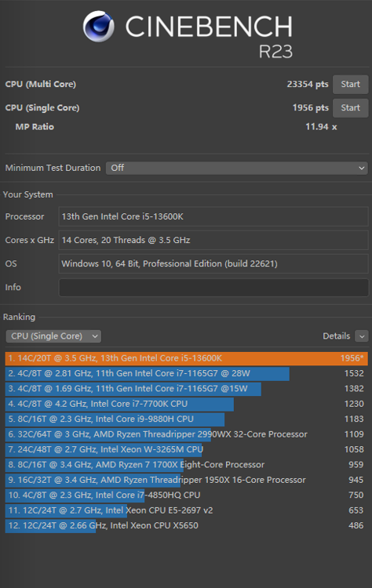Select the Ryzen 7 1700X ranking row

point(186,465)
